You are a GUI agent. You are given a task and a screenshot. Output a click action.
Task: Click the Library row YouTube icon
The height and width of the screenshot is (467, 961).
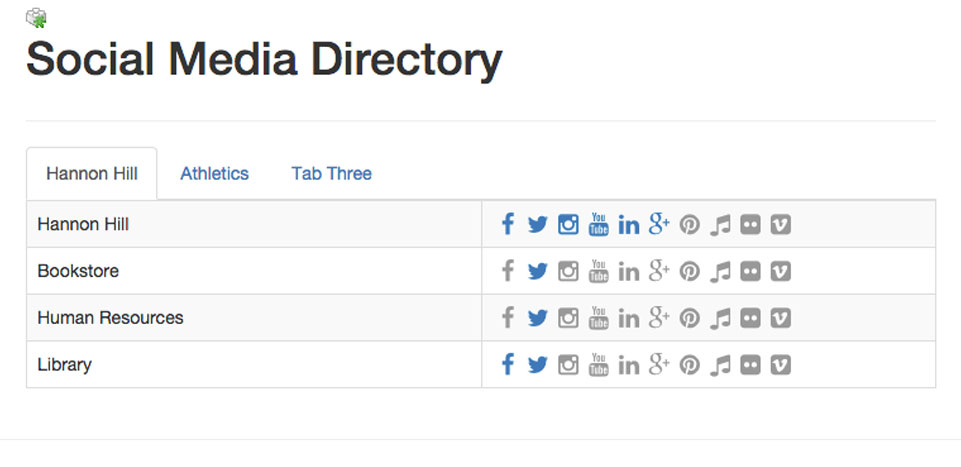[599, 364]
